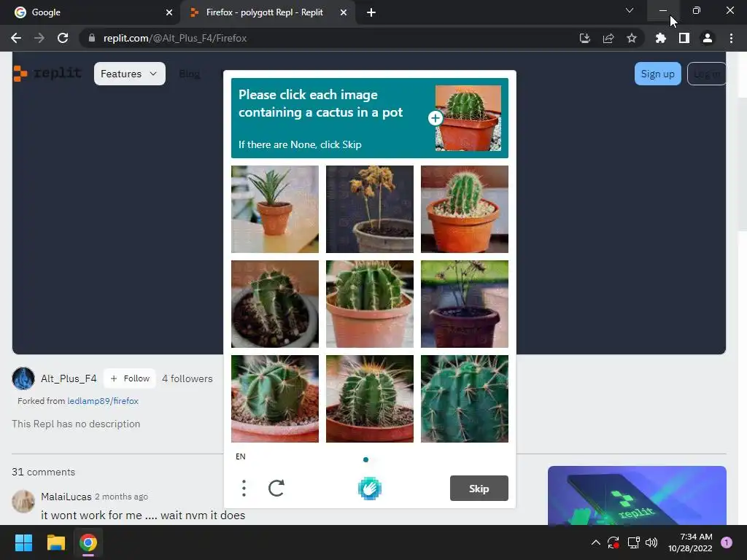Change the captcha language EN selector
747x560 pixels.
(x=241, y=456)
